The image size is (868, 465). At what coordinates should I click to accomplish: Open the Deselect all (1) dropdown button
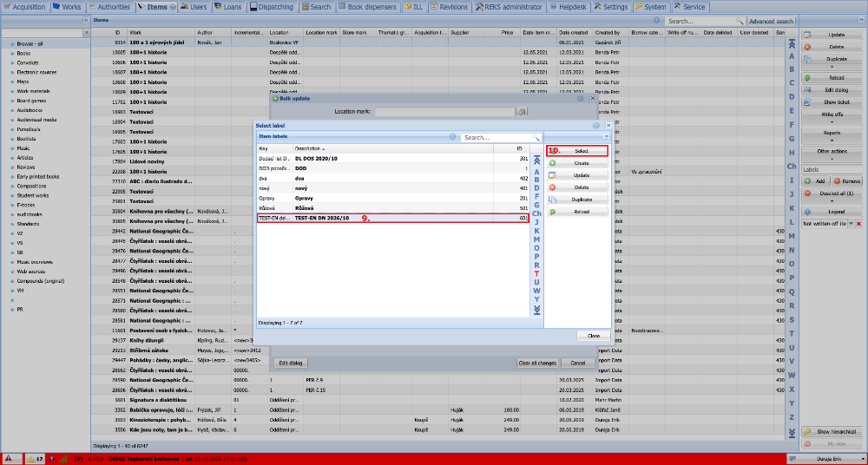[832, 195]
